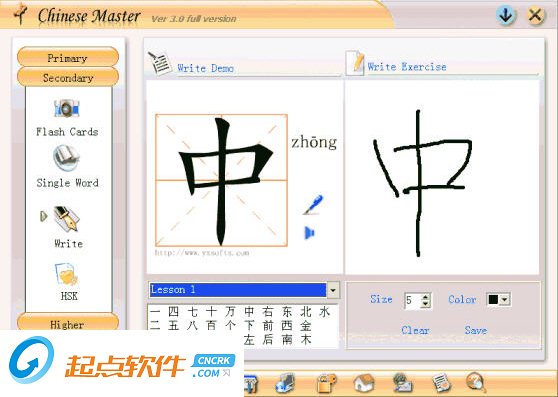The width and height of the screenshot is (558, 397).
Task: Increase pen Size with up arrow
Action: coord(425,297)
